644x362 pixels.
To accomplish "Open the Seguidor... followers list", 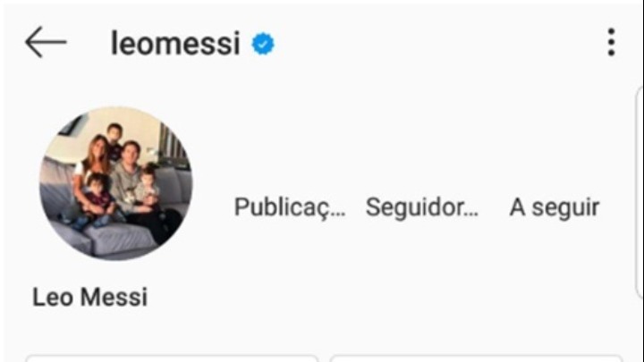I will click(422, 207).
